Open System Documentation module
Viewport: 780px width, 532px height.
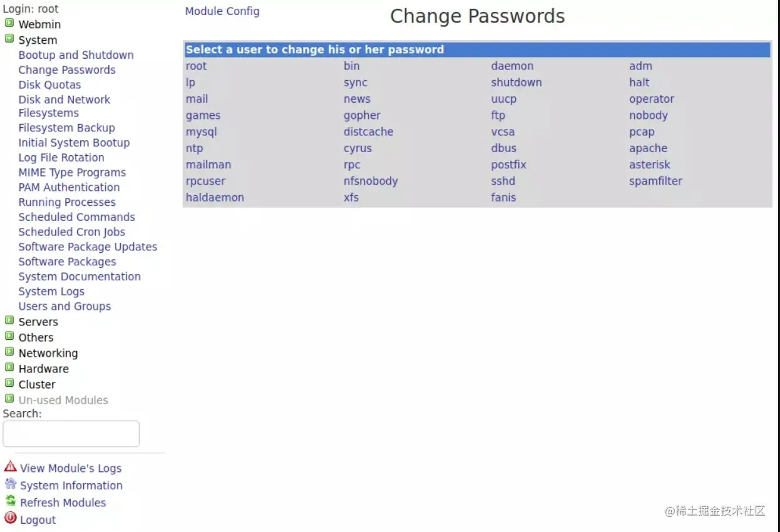coord(80,277)
